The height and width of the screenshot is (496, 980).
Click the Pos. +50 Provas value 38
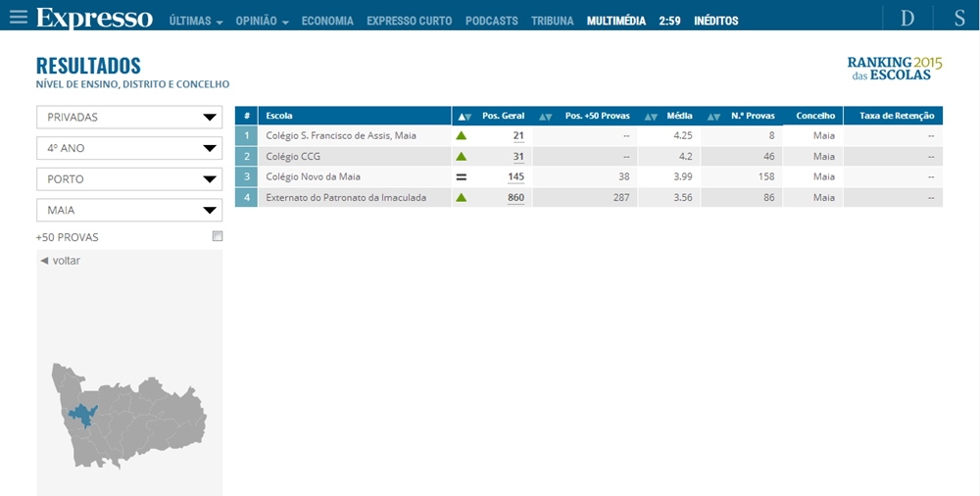[623, 177]
